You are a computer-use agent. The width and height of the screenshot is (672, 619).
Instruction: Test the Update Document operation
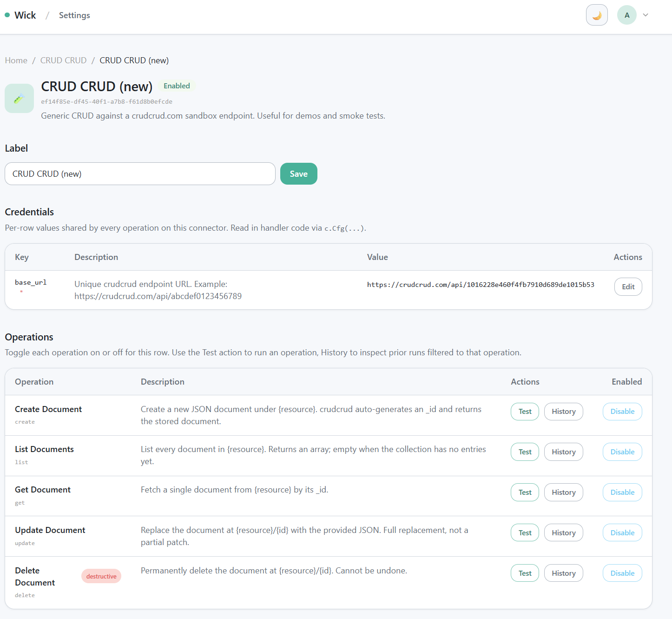[x=525, y=533]
